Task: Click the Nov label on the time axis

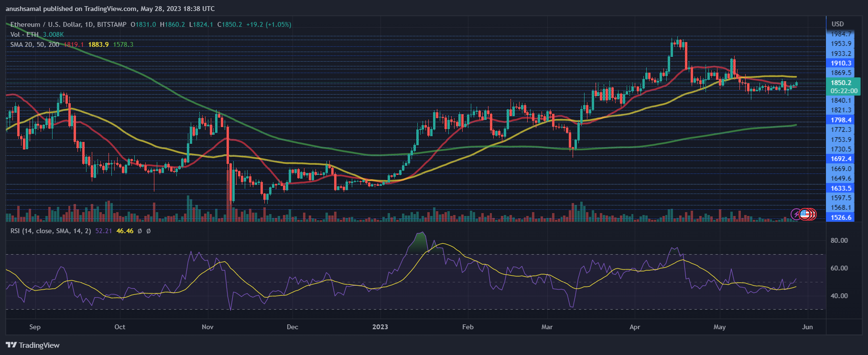Action: point(207,327)
